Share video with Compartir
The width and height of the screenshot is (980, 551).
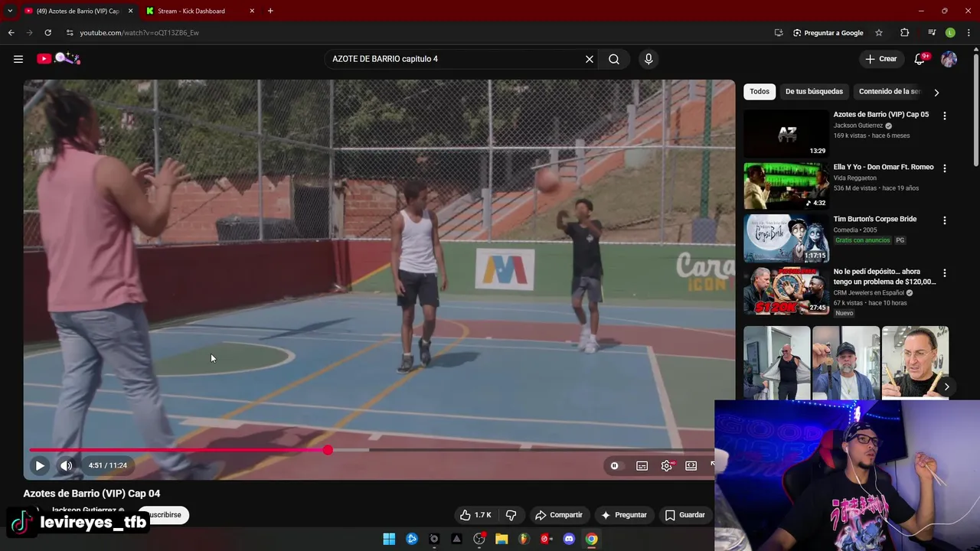pyautogui.click(x=559, y=515)
